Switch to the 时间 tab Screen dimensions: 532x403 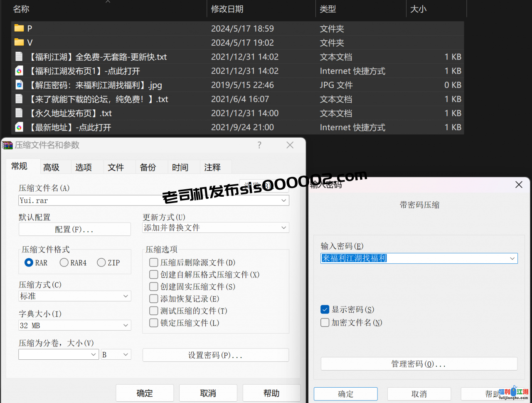[x=180, y=167]
